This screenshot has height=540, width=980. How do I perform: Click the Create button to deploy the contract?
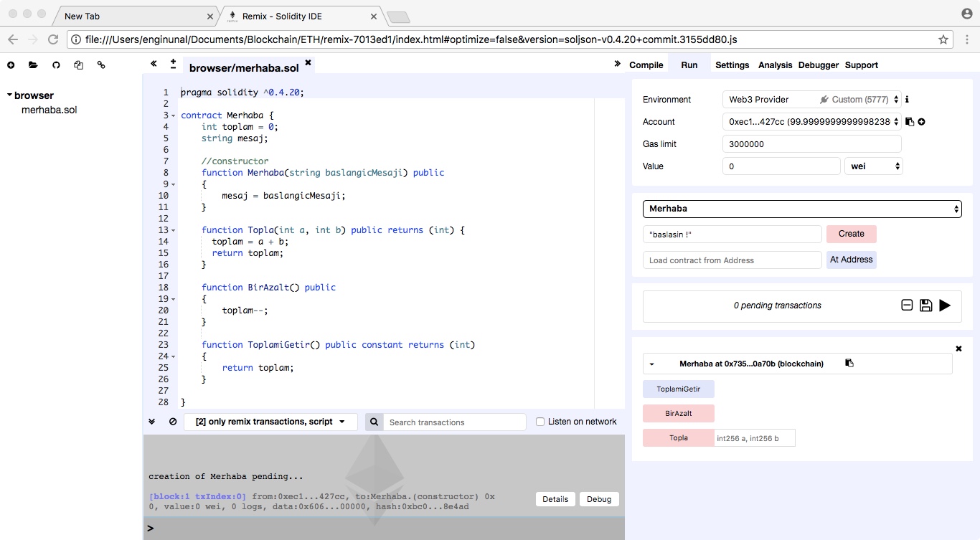(x=852, y=234)
